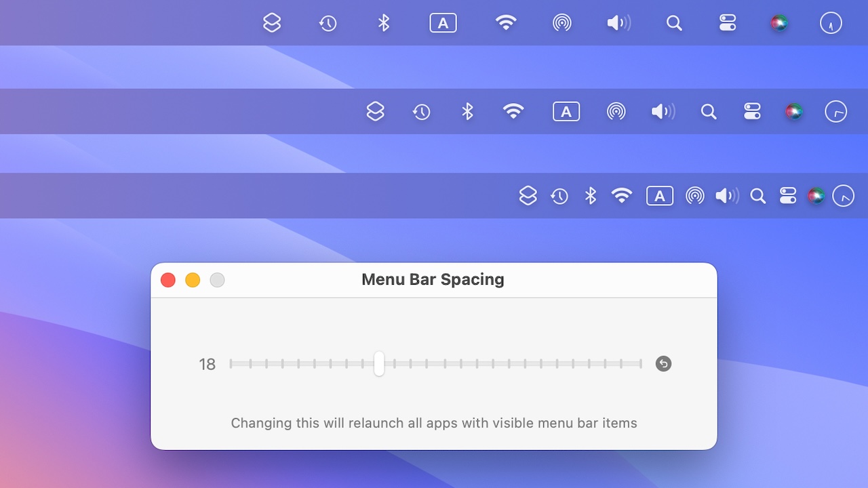This screenshot has width=868, height=488.
Task: Open AirDrop icon in top menu bar
Action: coord(561,23)
